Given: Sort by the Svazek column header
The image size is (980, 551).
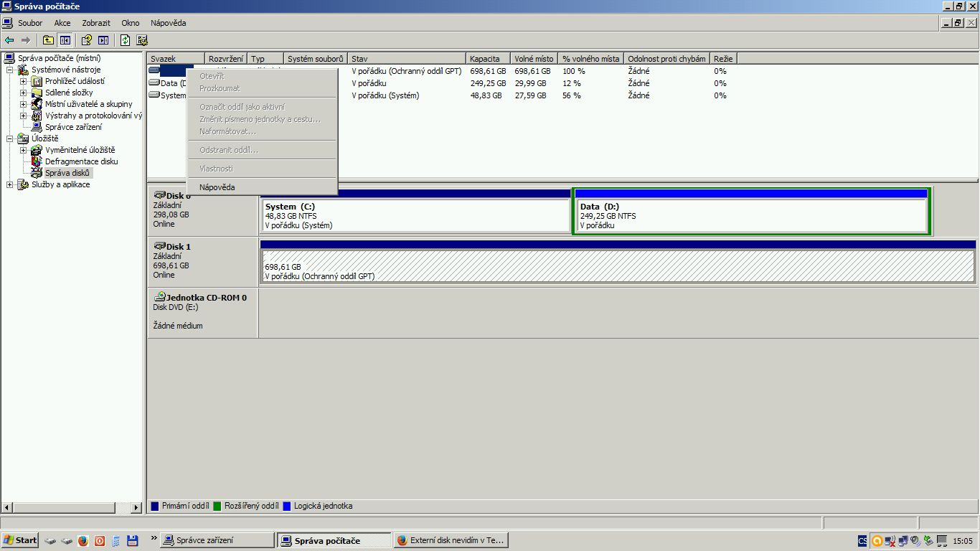Looking at the screenshot, I should click(176, 58).
